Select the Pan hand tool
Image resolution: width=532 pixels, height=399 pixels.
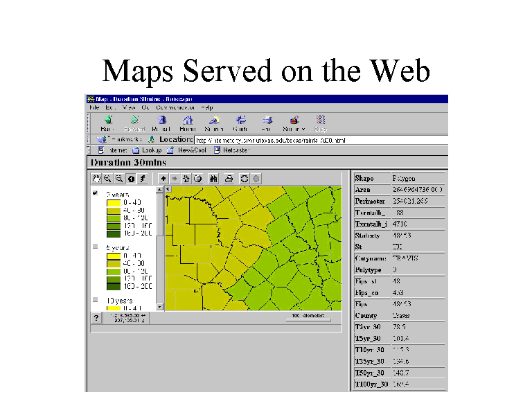97,178
